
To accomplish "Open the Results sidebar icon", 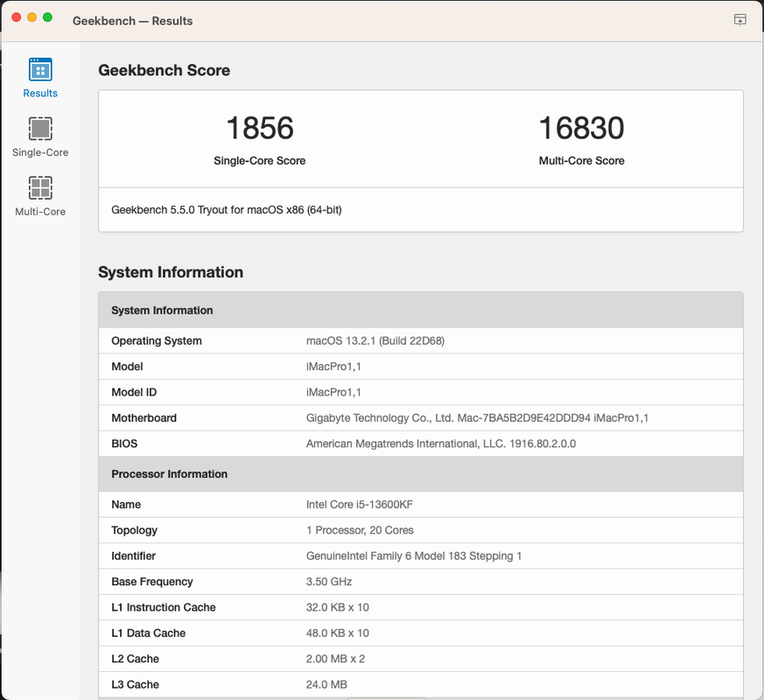I will [x=40, y=78].
